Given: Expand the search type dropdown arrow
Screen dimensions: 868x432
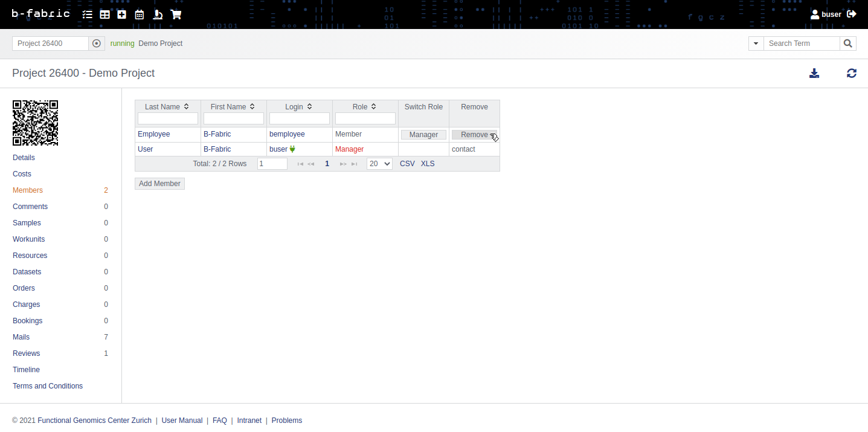Looking at the screenshot, I should pos(756,44).
